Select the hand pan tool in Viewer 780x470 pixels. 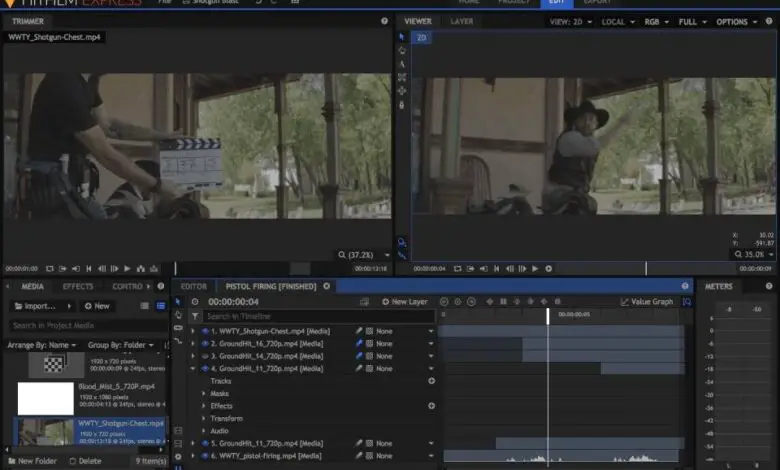[x=402, y=50]
